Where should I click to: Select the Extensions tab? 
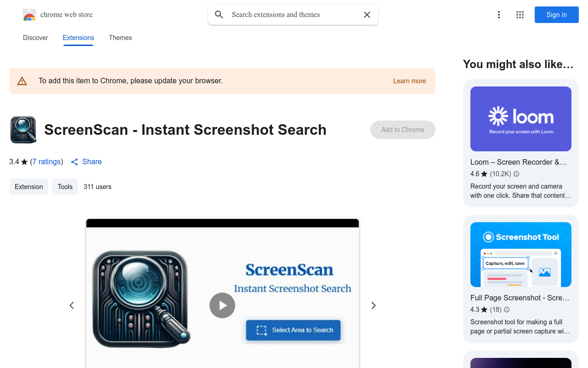[79, 38]
